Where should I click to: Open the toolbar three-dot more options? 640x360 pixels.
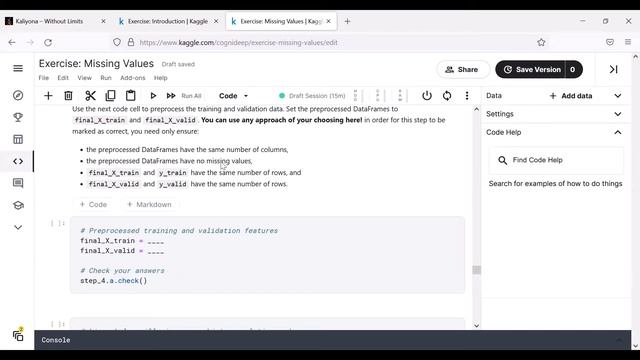tap(467, 96)
